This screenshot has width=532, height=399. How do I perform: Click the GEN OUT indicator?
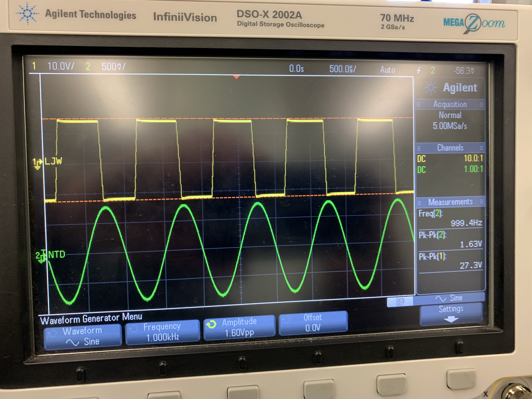[400, 302]
